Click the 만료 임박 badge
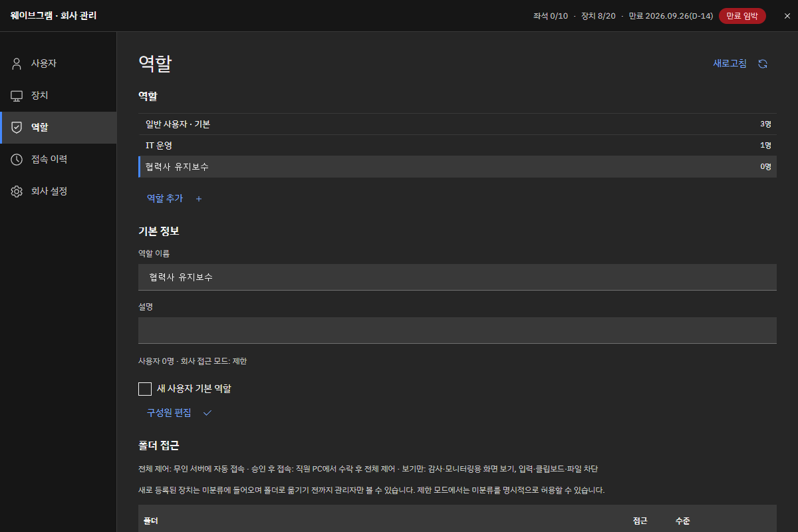The height and width of the screenshot is (532, 798). click(742, 16)
